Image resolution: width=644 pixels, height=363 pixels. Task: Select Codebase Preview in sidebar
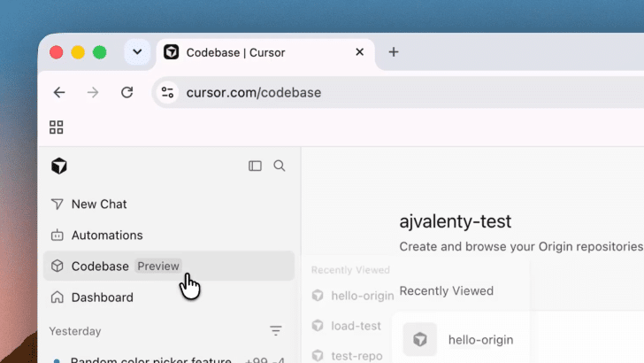coord(169,266)
